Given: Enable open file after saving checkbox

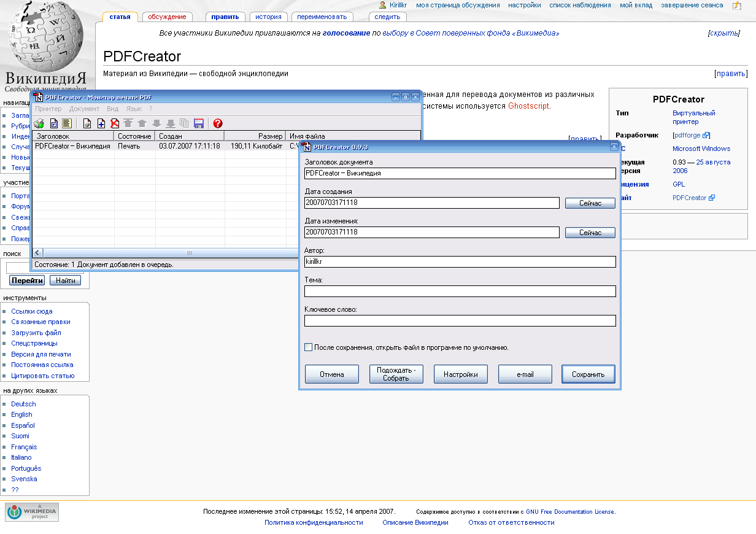Looking at the screenshot, I should [x=309, y=347].
